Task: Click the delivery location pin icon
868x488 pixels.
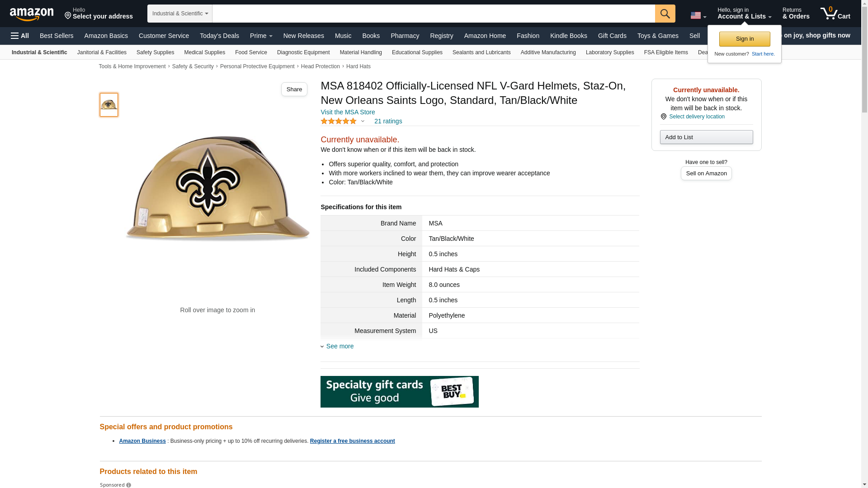Action: click(x=663, y=117)
